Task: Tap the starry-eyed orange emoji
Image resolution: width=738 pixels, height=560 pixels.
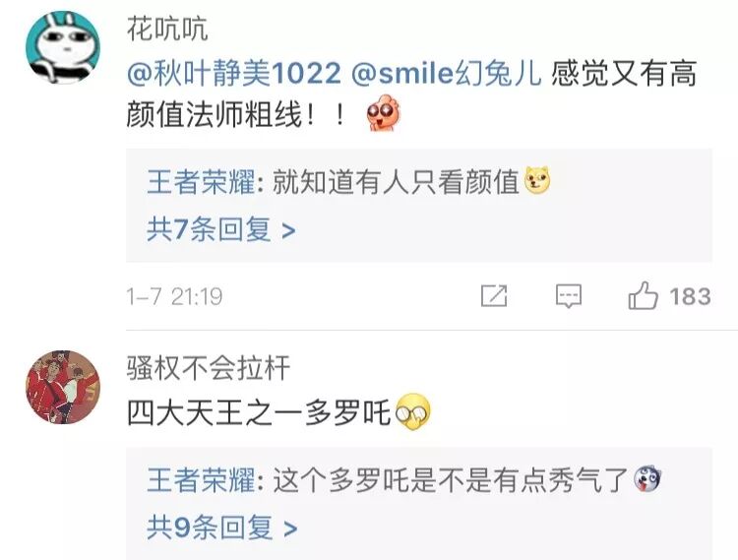Action: (x=383, y=113)
